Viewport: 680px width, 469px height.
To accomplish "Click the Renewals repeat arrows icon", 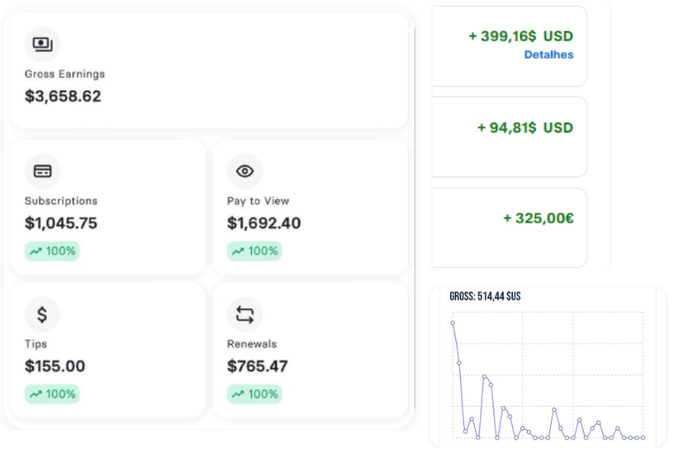I will coord(245,315).
